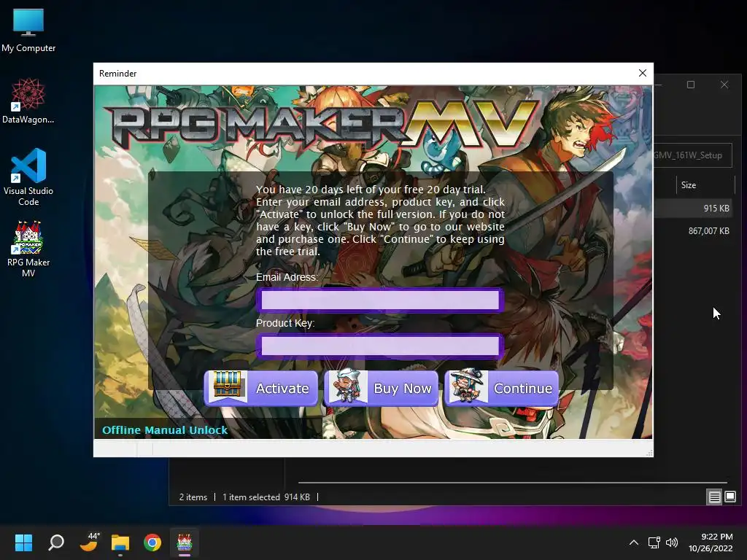The height and width of the screenshot is (560, 747).
Task: Open My Computer desktop icon
Action: (x=28, y=30)
